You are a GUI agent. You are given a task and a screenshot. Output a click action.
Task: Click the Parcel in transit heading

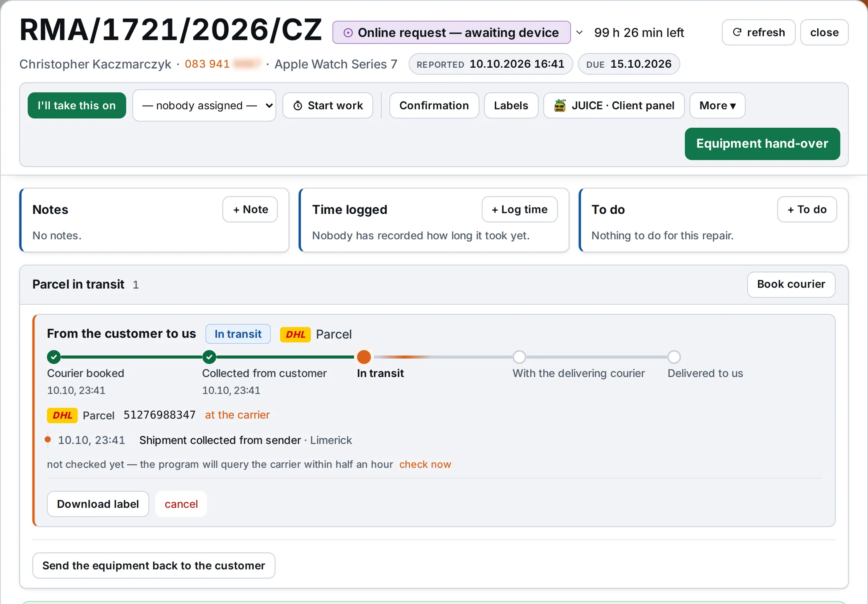(78, 284)
